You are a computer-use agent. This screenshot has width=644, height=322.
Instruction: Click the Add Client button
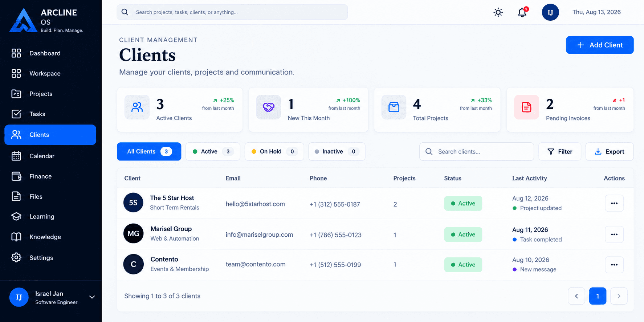tap(600, 45)
